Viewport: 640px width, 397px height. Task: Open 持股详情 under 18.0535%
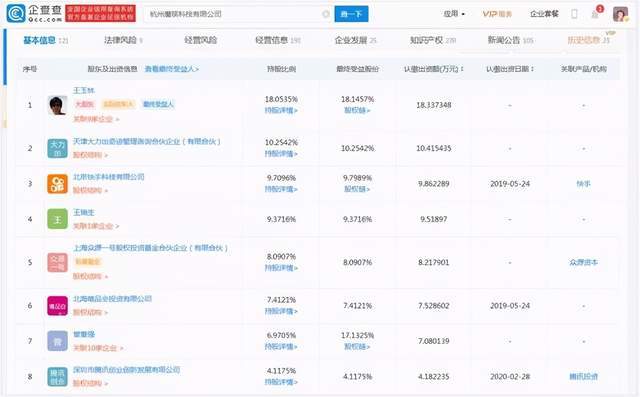(x=281, y=110)
